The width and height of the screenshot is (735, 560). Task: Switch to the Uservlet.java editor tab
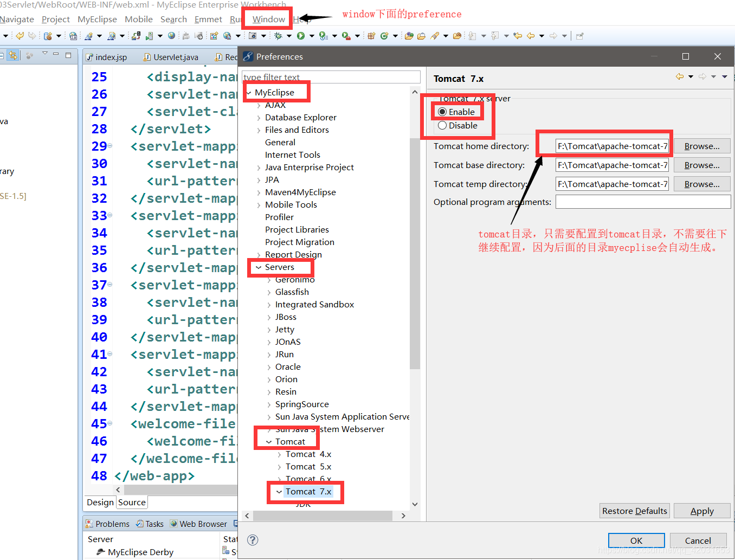[x=171, y=57]
